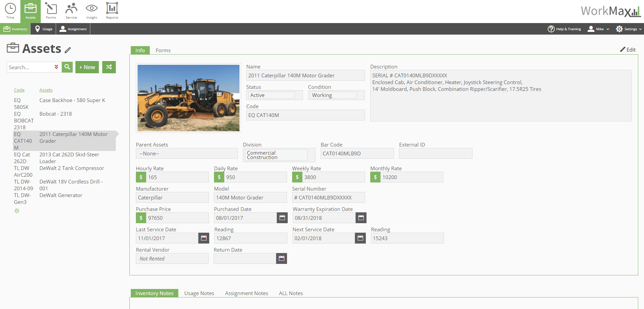Click the search magnifier icon
The height and width of the screenshot is (309, 644).
pos(67,67)
